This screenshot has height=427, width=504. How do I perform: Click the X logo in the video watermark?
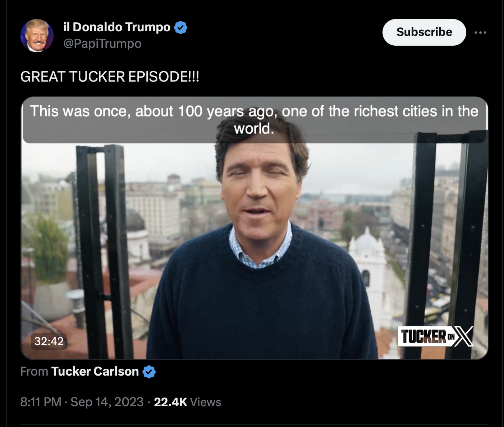[x=463, y=336]
